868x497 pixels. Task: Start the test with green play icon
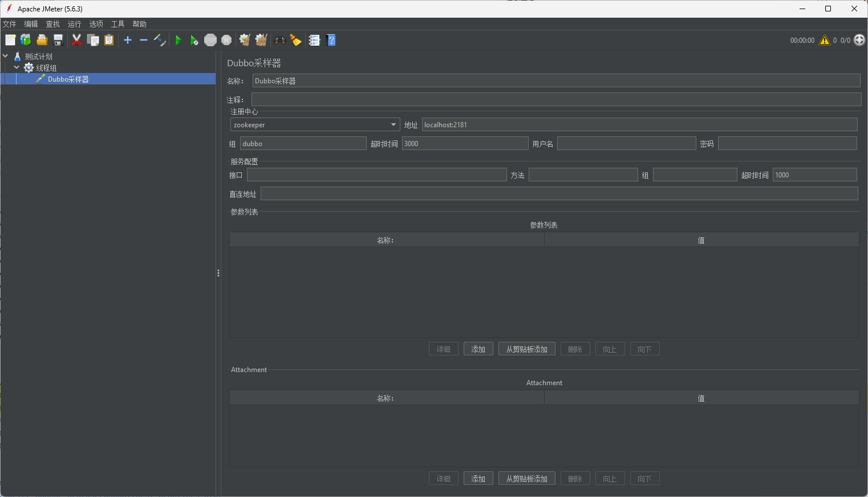178,40
